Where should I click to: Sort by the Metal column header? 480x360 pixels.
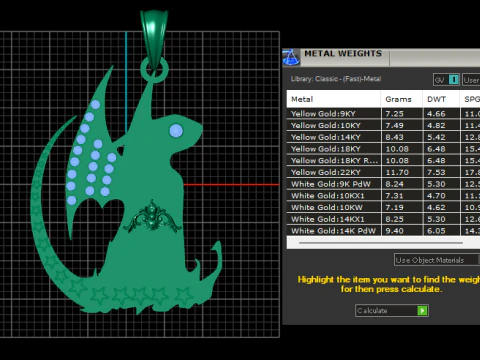pyautogui.click(x=334, y=99)
